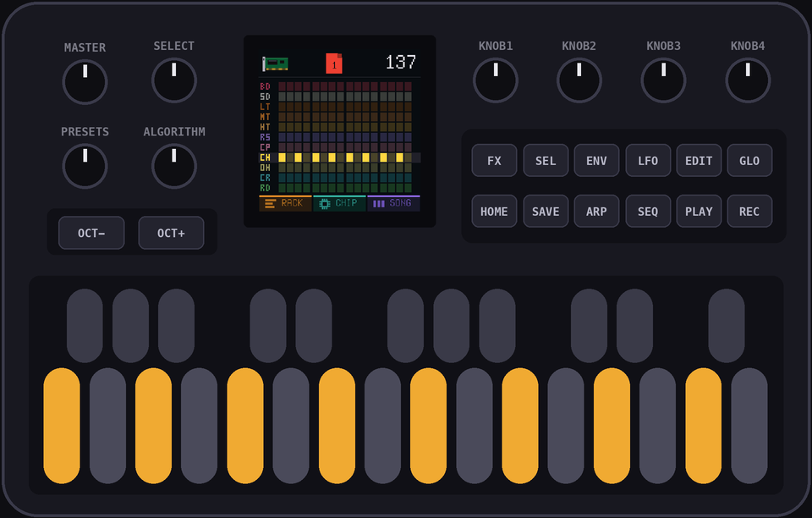Toggle the ARP button
This screenshot has width=812, height=518.
pyautogui.click(x=596, y=212)
